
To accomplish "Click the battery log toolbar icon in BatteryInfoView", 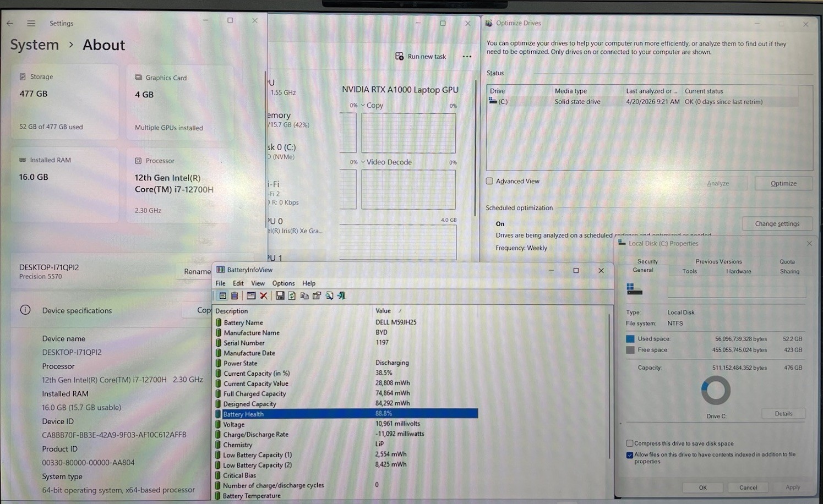I will pyautogui.click(x=235, y=296).
